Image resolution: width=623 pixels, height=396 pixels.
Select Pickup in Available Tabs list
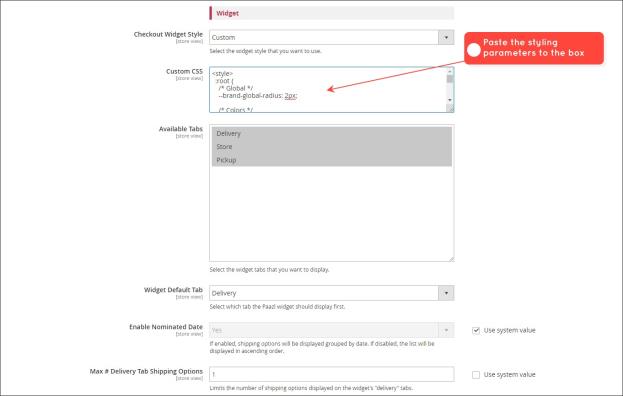(x=331, y=160)
